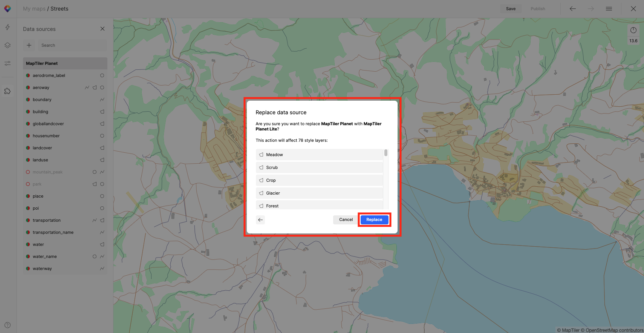Viewport: 644px width, 333px height.
Task: Click the Save button
Action: [511, 9]
